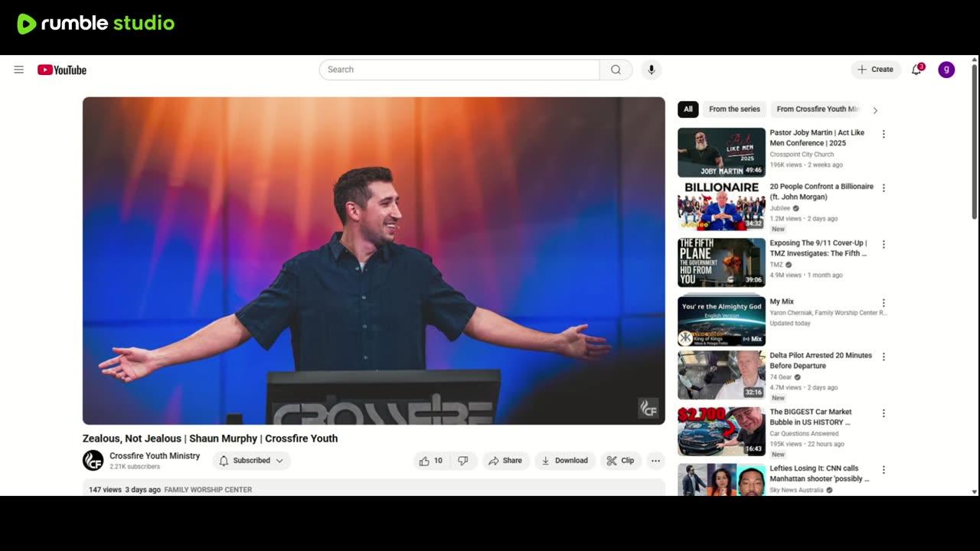Open options menu for Delta Pilot video
Screen dimensions: 980x551
(884, 357)
